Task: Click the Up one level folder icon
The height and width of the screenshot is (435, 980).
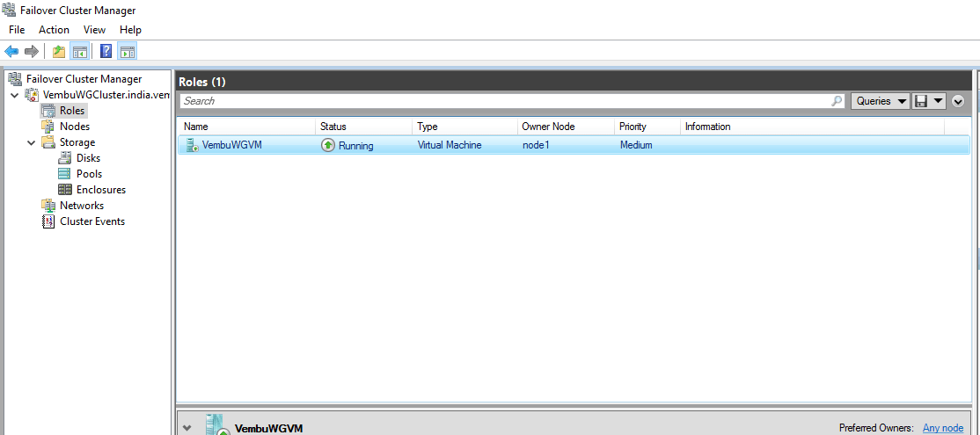Action: [x=59, y=51]
